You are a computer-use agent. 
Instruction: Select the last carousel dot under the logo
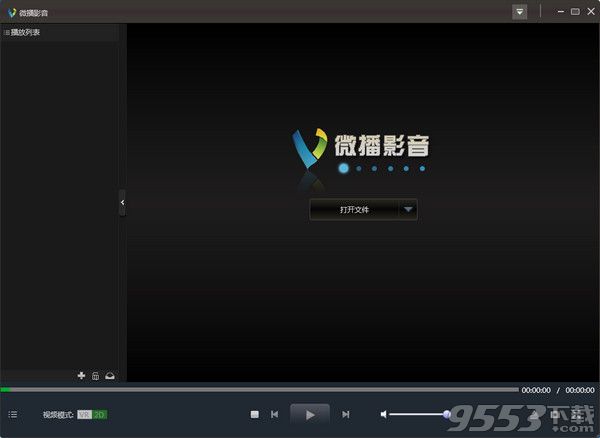coord(422,168)
